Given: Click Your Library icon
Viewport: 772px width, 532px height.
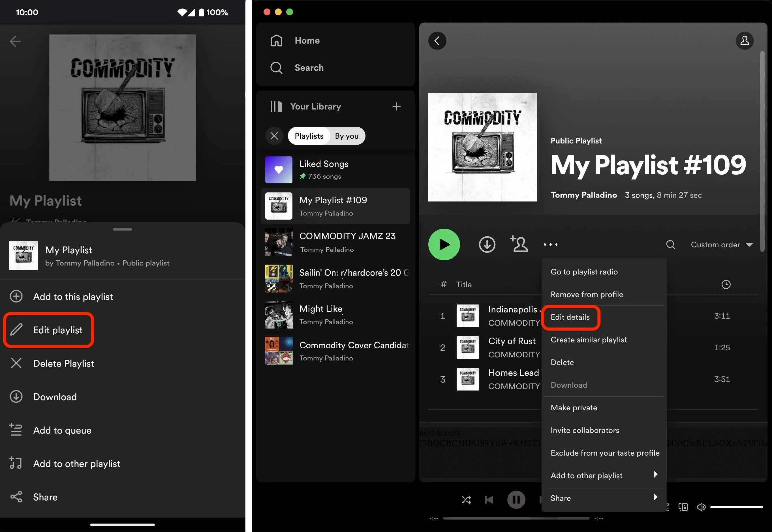Looking at the screenshot, I should coord(276,106).
